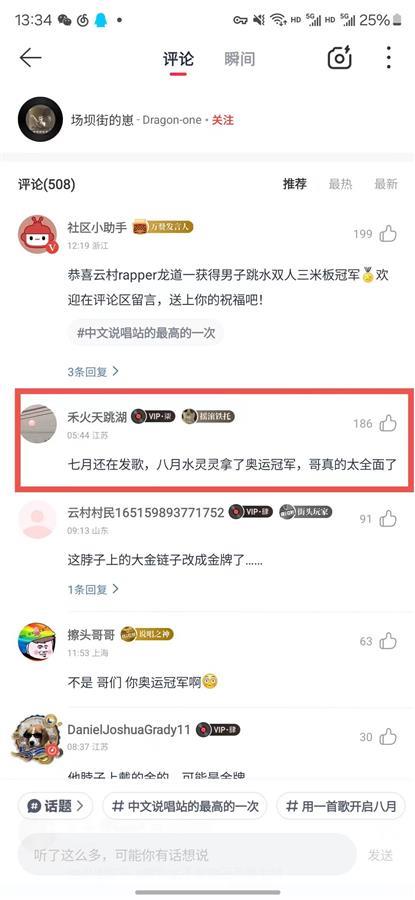
Task: Tap the back arrow icon
Action: point(30,58)
